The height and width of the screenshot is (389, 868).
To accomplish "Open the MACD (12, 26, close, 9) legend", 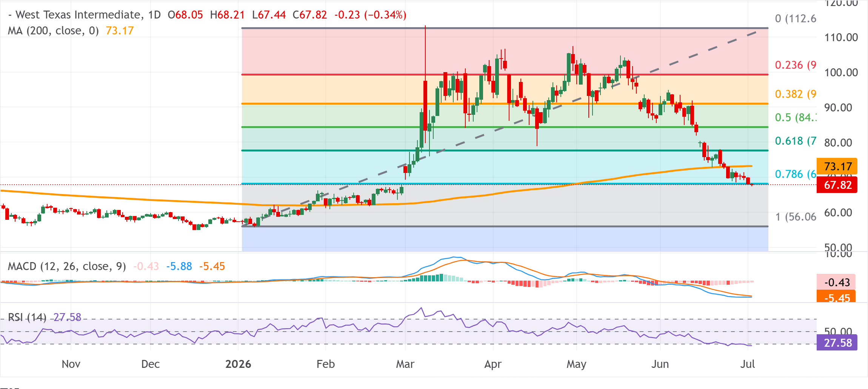I will click(x=67, y=266).
